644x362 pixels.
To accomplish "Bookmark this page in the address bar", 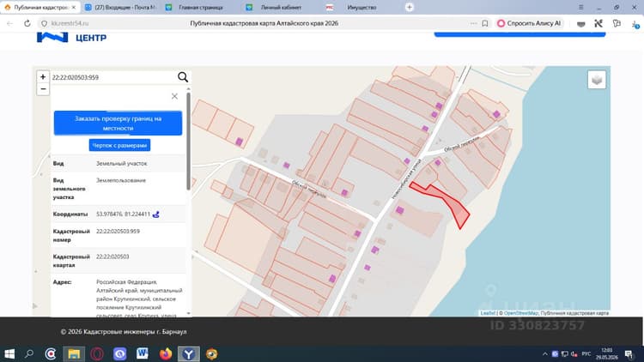I will coord(485,23).
